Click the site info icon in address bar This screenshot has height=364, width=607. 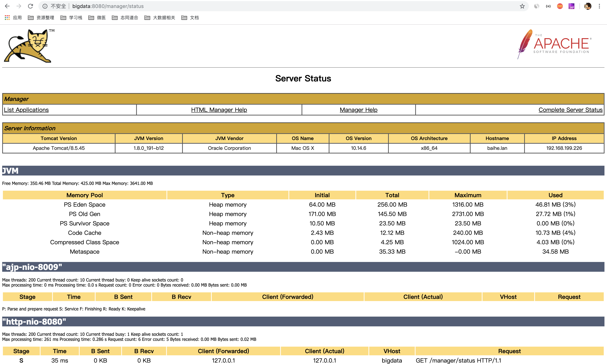(x=45, y=6)
